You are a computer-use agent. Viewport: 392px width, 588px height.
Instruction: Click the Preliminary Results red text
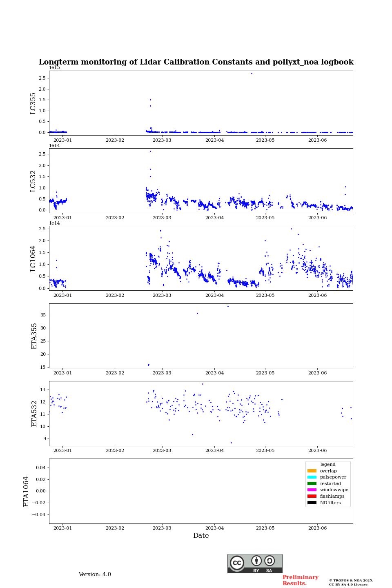coord(300,580)
